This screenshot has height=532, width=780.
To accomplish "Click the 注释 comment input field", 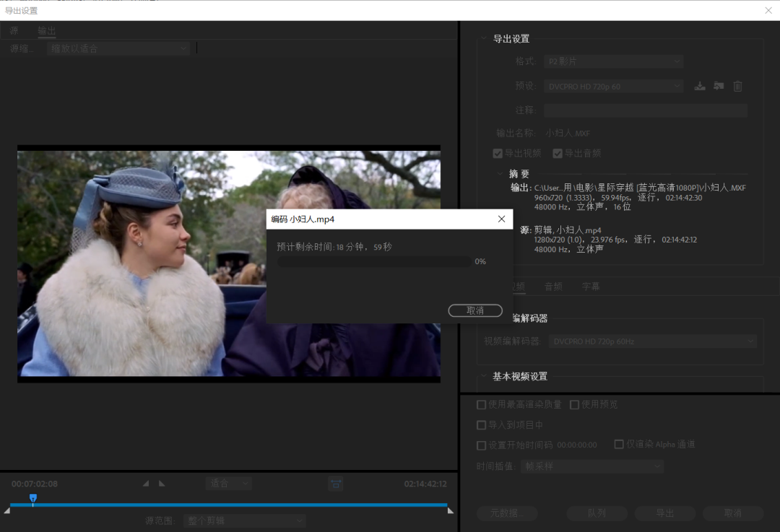I will pyautogui.click(x=645, y=110).
